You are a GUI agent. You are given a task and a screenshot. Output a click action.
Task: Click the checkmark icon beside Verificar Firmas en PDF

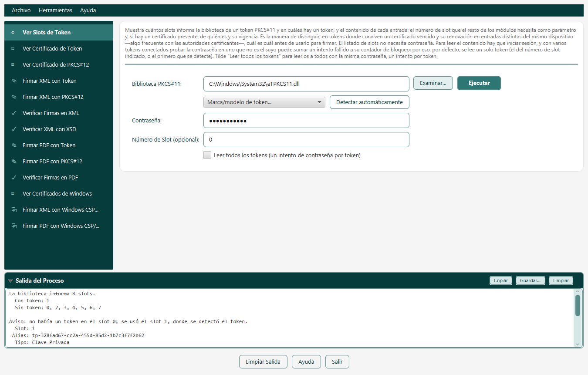tap(14, 177)
